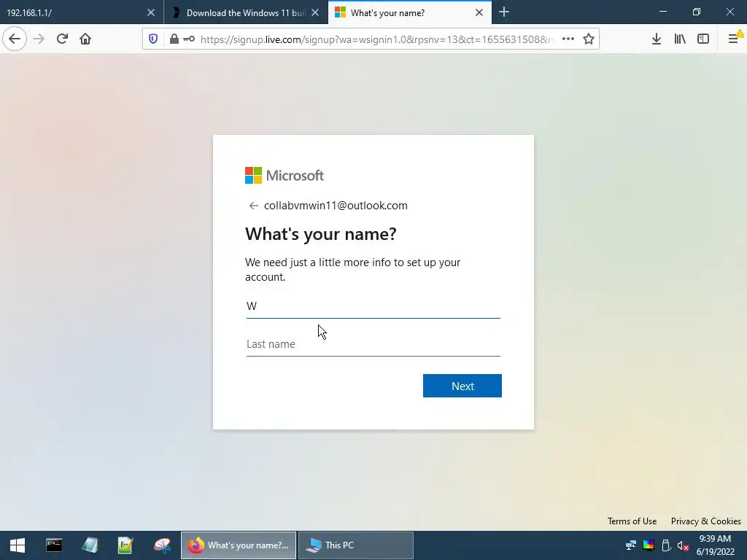This screenshot has height=560, width=747.
Task: Focus the Last name input field
Action: click(373, 344)
